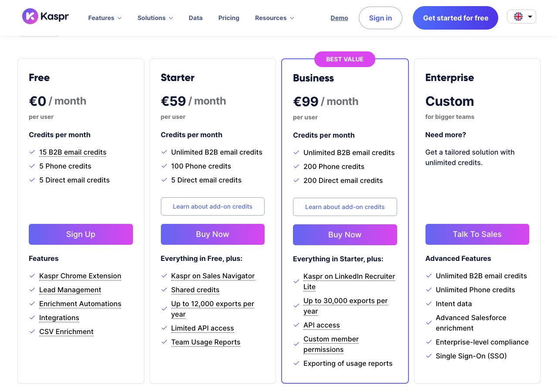Click Kaspr on Sales Navigator
This screenshot has height=392, width=558.
pos(213,276)
